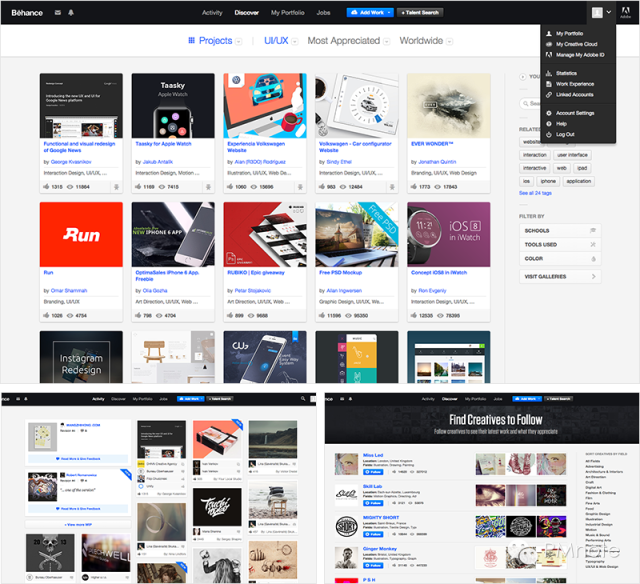Add Taasky for Apple Watch to collection
Image resolution: width=640 pixels, height=584 pixels.
[208, 187]
